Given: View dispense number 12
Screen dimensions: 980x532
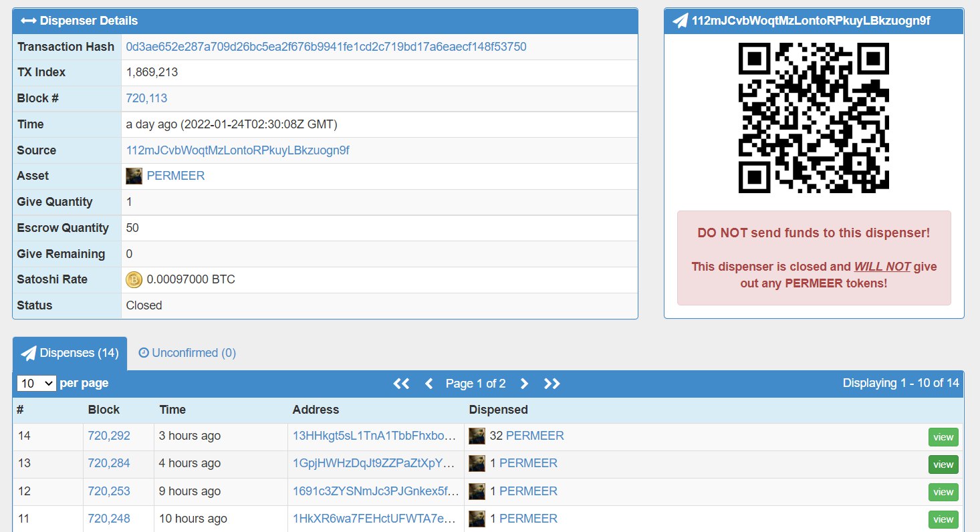Looking at the screenshot, I should click(943, 492).
